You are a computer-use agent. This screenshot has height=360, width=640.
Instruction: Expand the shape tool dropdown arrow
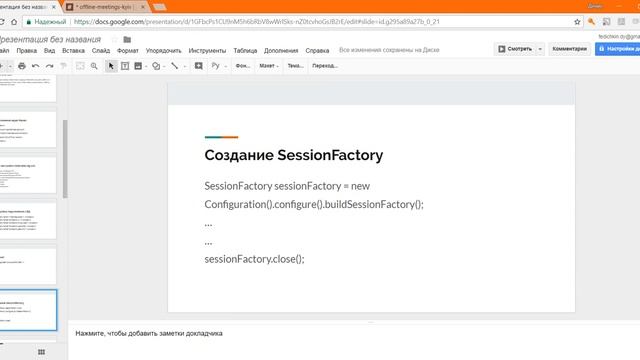[x=164, y=66]
